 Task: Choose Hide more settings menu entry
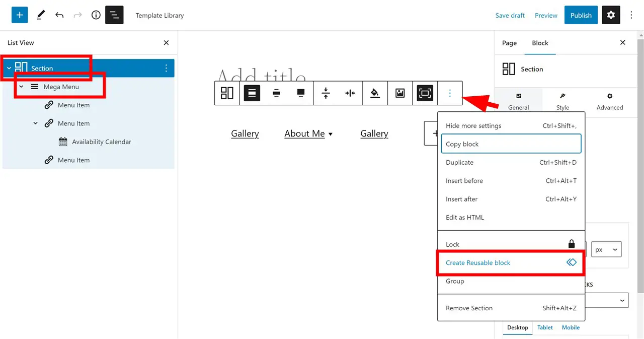point(511,125)
